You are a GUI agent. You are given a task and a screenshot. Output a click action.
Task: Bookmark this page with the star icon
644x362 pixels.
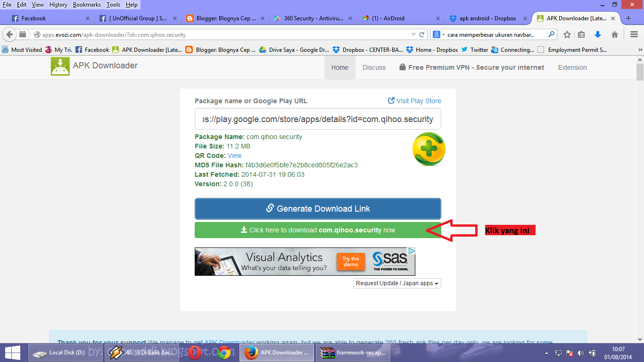coord(567,34)
